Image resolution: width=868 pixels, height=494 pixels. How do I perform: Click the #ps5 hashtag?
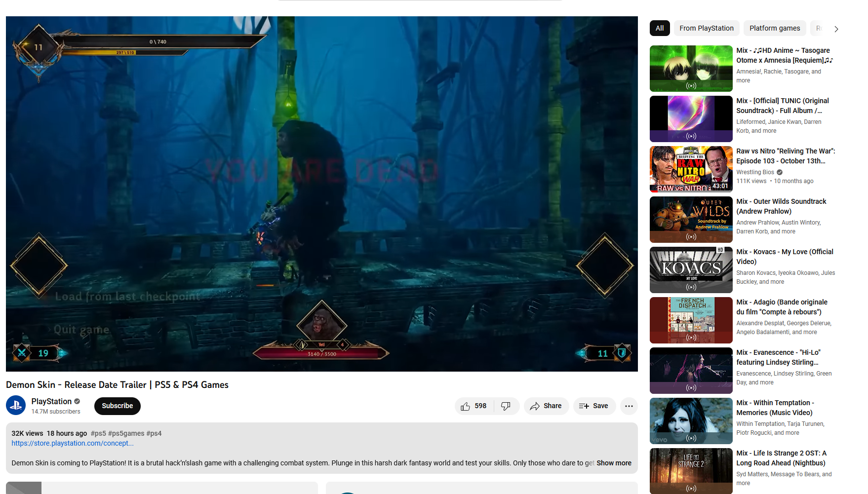coord(98,433)
